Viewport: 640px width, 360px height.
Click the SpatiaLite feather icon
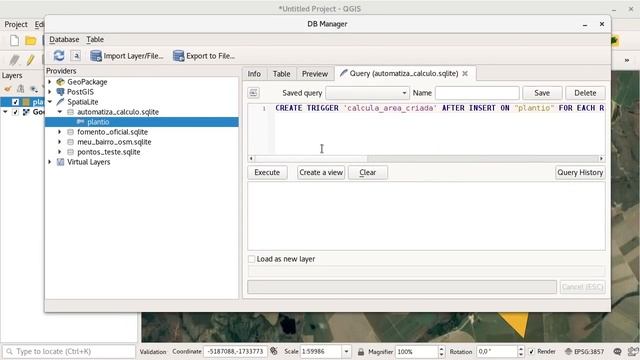click(x=60, y=102)
